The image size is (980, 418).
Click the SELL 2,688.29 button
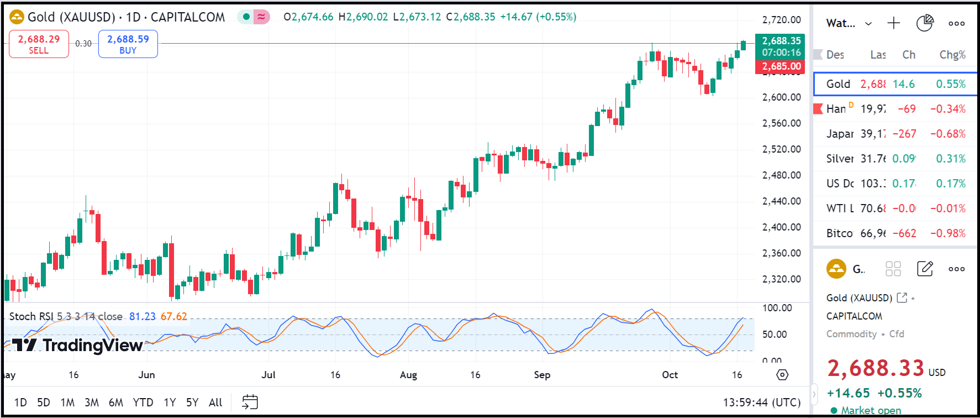tap(39, 44)
